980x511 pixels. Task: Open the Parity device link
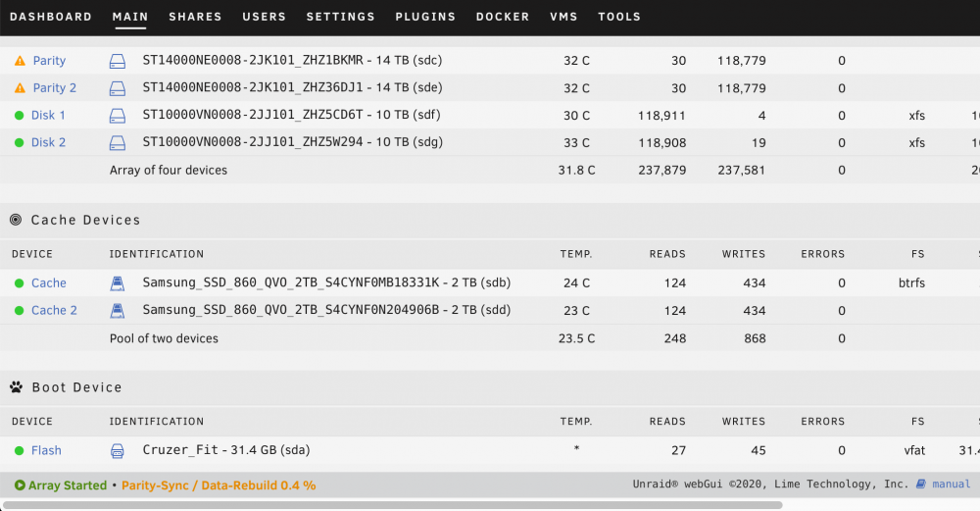(49, 61)
